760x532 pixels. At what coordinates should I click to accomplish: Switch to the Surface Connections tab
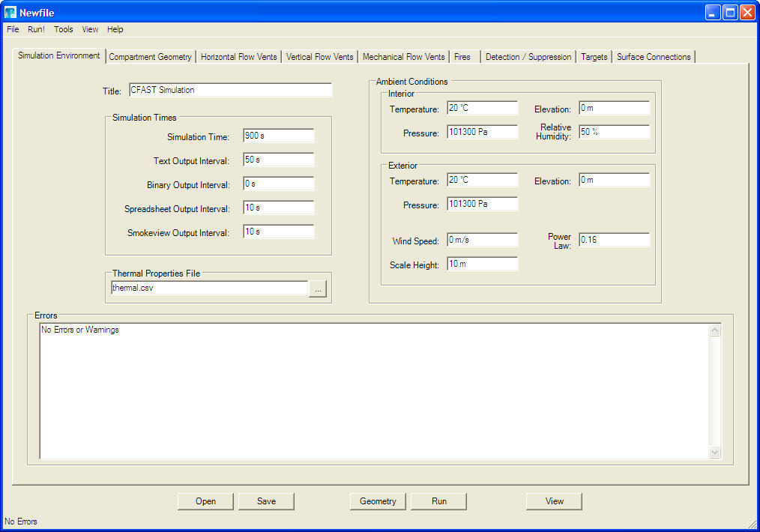coord(654,57)
